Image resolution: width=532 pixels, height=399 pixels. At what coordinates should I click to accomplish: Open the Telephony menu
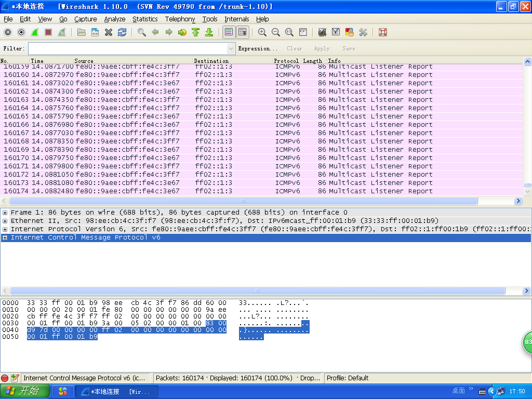click(180, 19)
